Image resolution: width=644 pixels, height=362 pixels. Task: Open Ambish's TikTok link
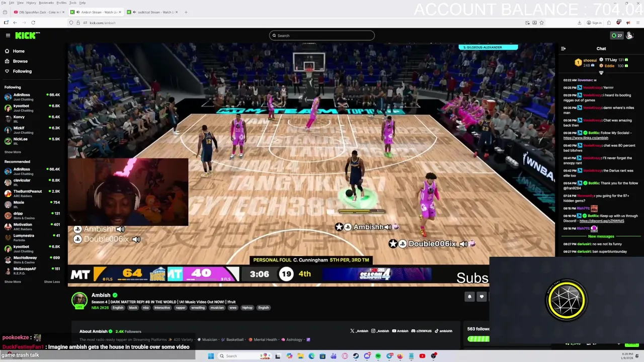tap(444, 331)
